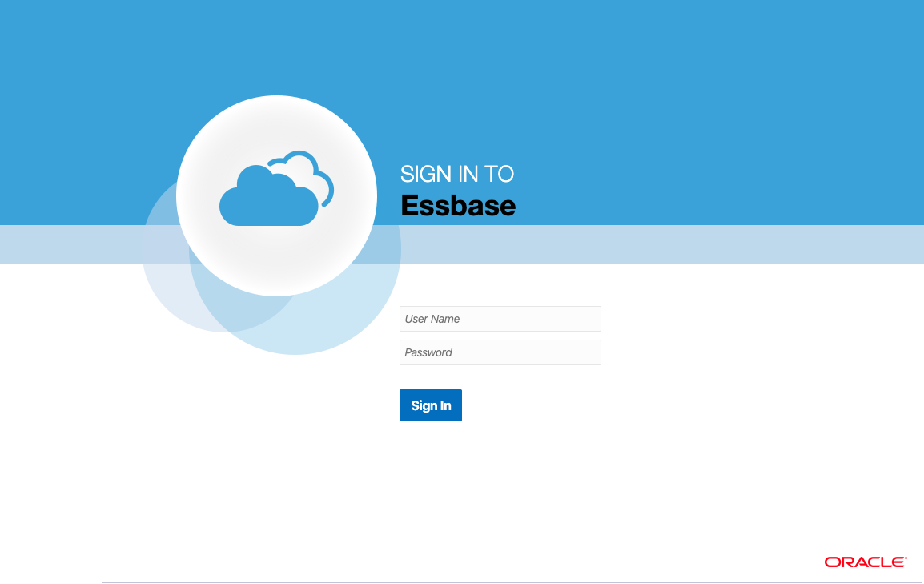Click the "SIGN IN TO" heading text
This screenshot has width=924, height=584.
click(x=456, y=174)
